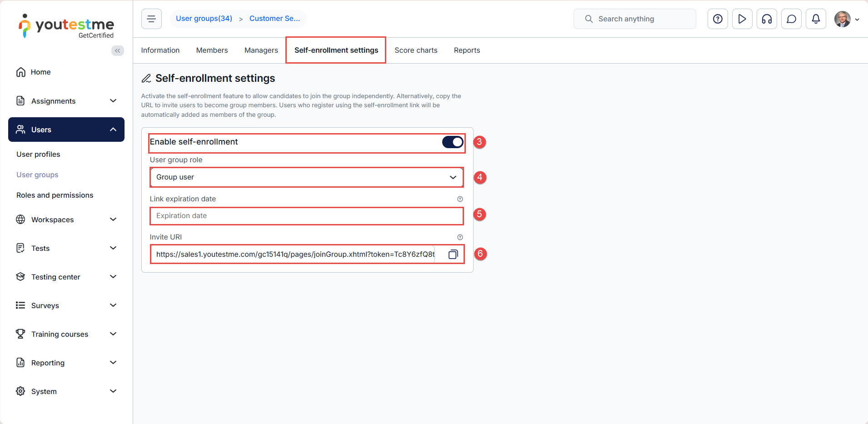Open the notifications bell
Screen dimensions: 868x424
[816, 19]
